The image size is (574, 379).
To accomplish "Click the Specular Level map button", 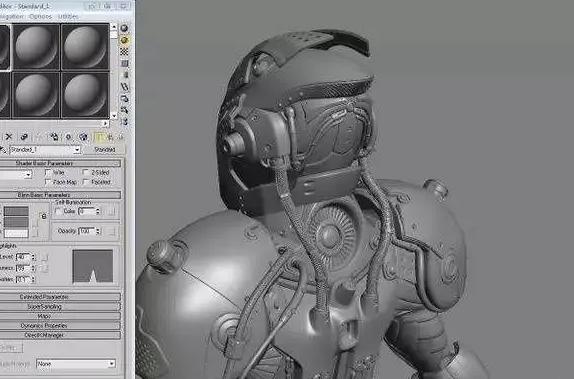I will 44,258.
